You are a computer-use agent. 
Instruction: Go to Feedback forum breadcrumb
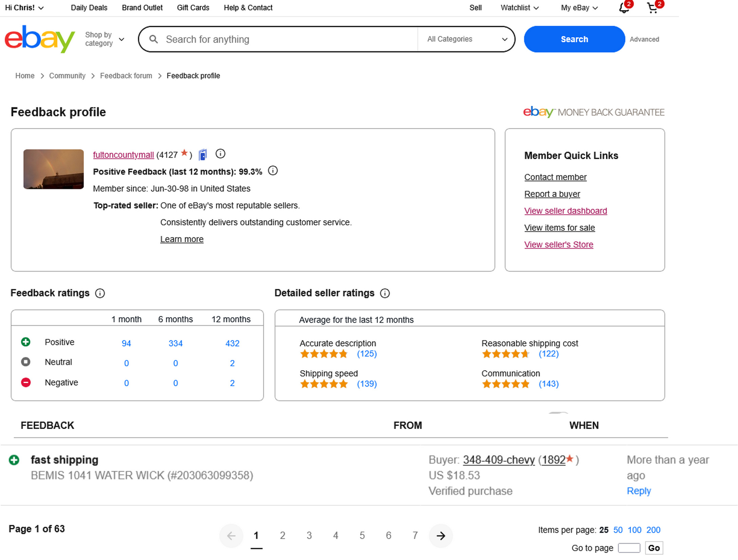(126, 76)
